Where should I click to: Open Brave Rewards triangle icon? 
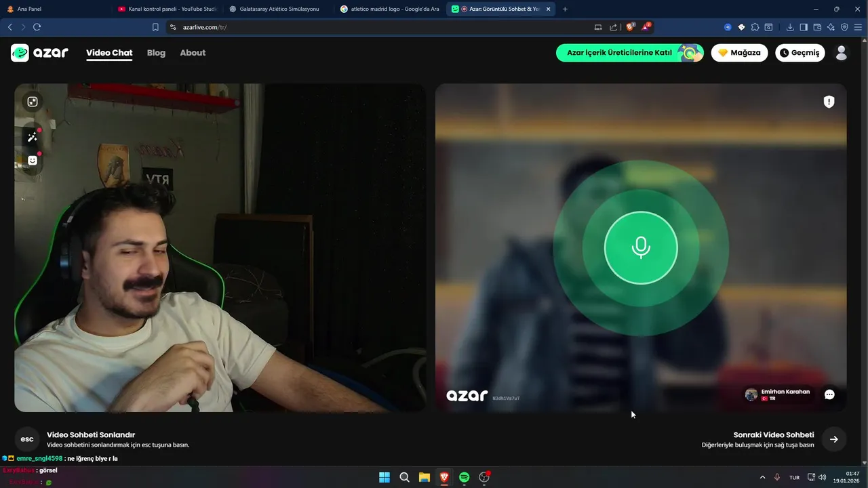[646, 27]
